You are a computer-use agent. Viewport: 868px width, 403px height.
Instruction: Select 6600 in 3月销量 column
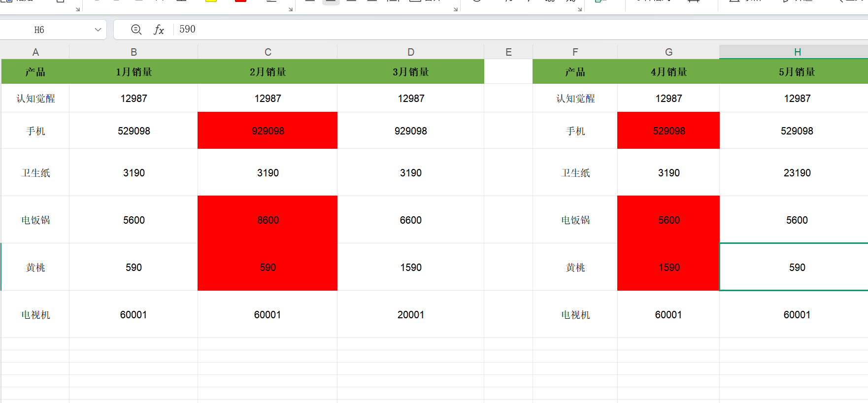(411, 220)
